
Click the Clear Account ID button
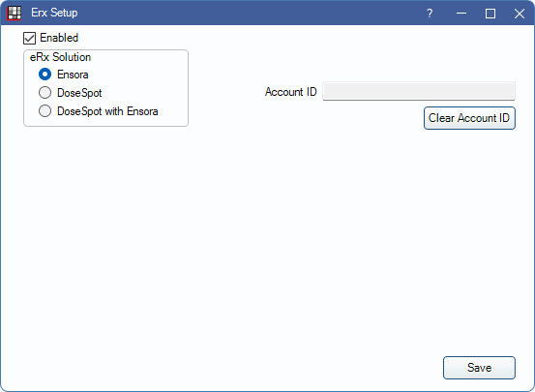469,118
